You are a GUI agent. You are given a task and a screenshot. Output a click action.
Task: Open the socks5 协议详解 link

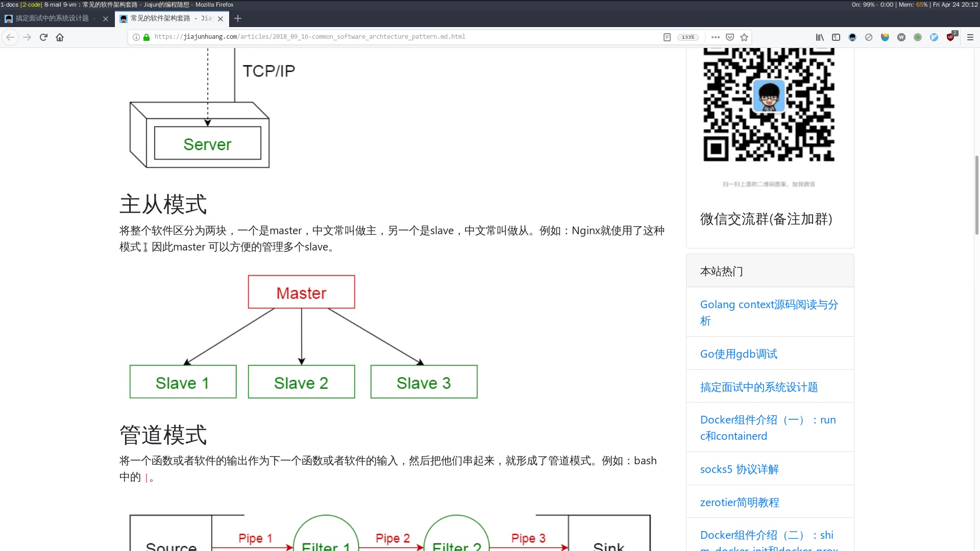(739, 469)
